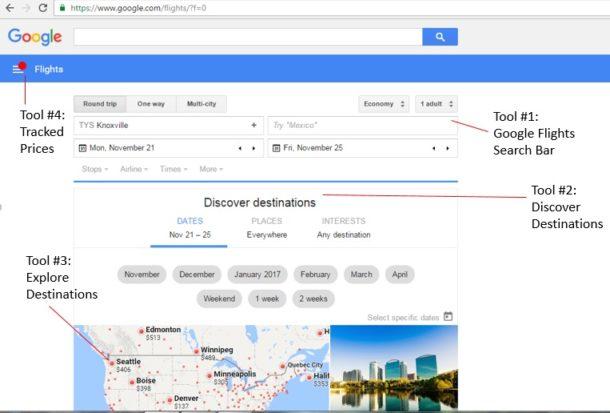Choose the March month chip
The width and height of the screenshot is (610, 413).
(x=361, y=274)
